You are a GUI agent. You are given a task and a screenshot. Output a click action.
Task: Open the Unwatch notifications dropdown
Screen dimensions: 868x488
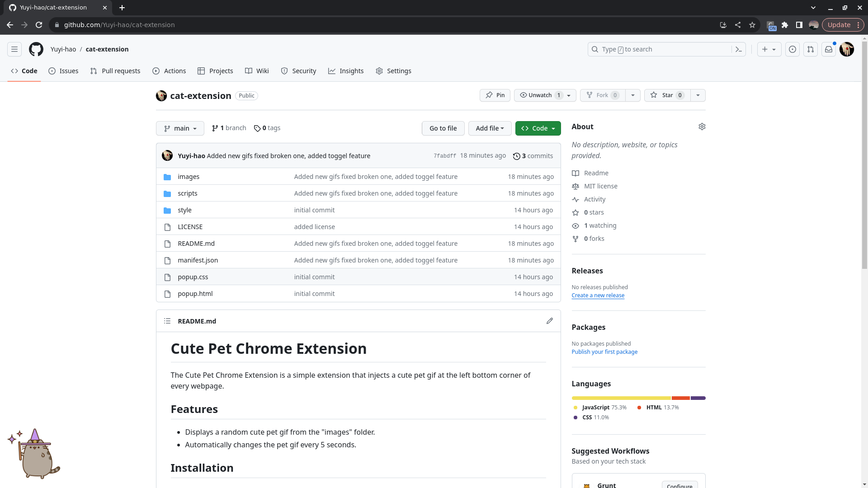point(545,95)
